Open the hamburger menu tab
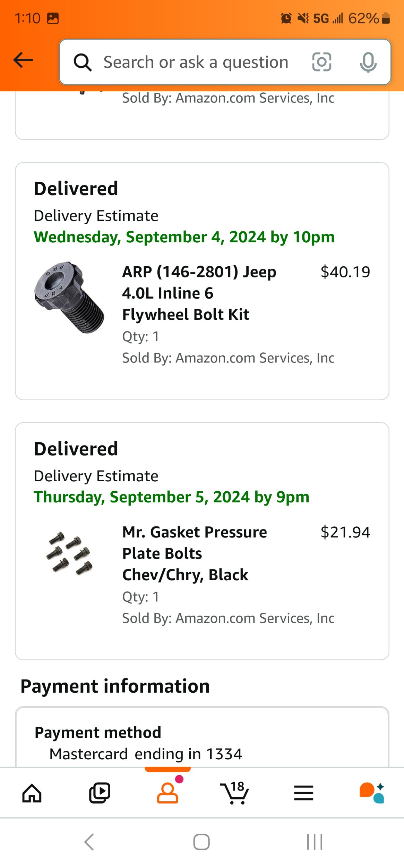Image resolution: width=404 pixels, height=868 pixels. (x=303, y=793)
